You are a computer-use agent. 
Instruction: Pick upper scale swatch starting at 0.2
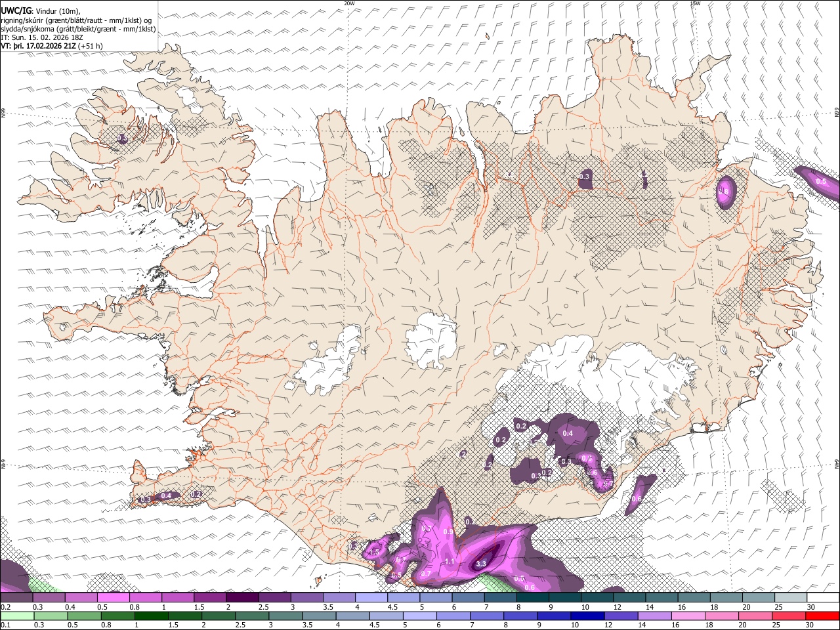click(16, 598)
